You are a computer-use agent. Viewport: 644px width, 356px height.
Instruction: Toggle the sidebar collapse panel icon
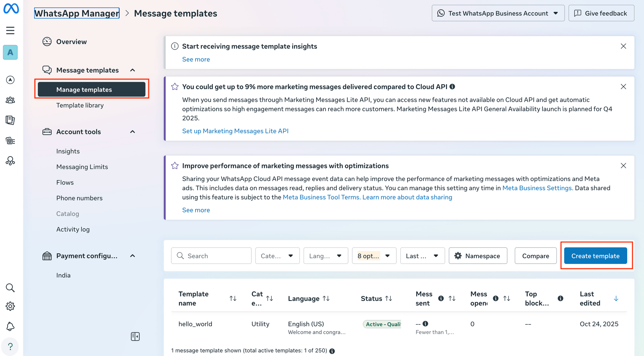click(135, 337)
